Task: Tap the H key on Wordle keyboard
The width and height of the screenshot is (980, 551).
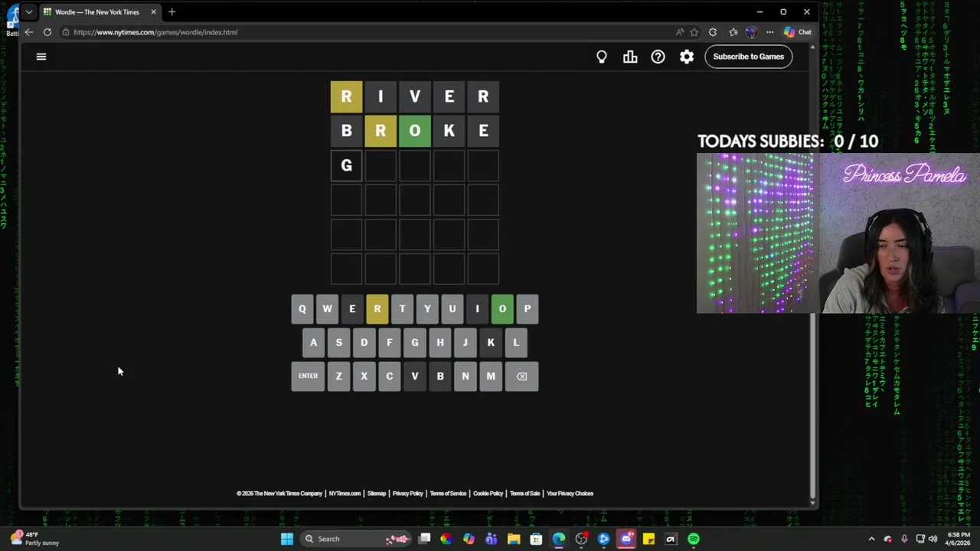Action: (x=440, y=343)
